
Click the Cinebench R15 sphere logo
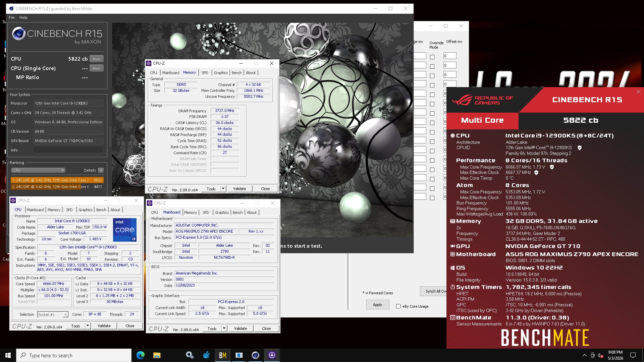[19, 34]
